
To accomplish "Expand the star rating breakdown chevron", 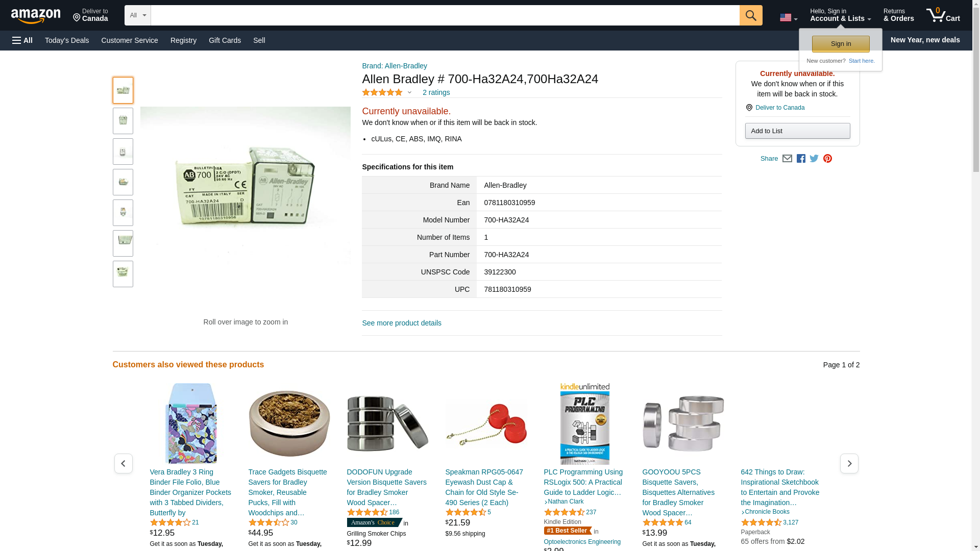I will [409, 92].
